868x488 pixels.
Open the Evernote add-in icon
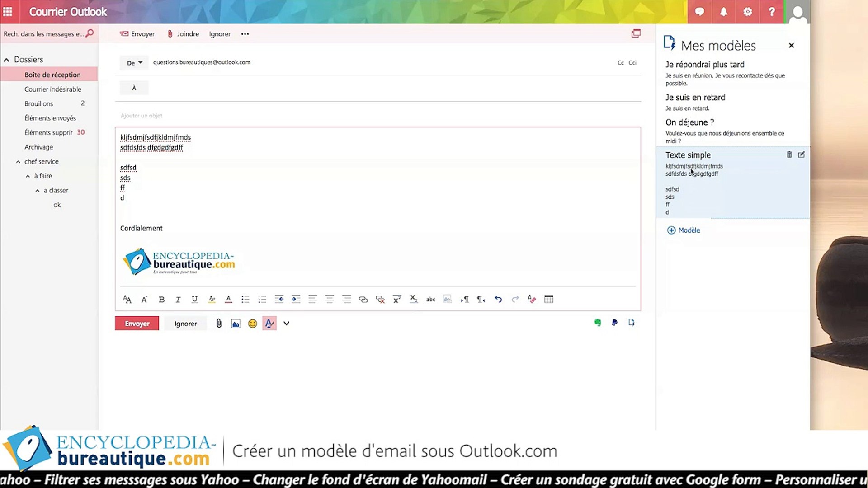click(598, 323)
